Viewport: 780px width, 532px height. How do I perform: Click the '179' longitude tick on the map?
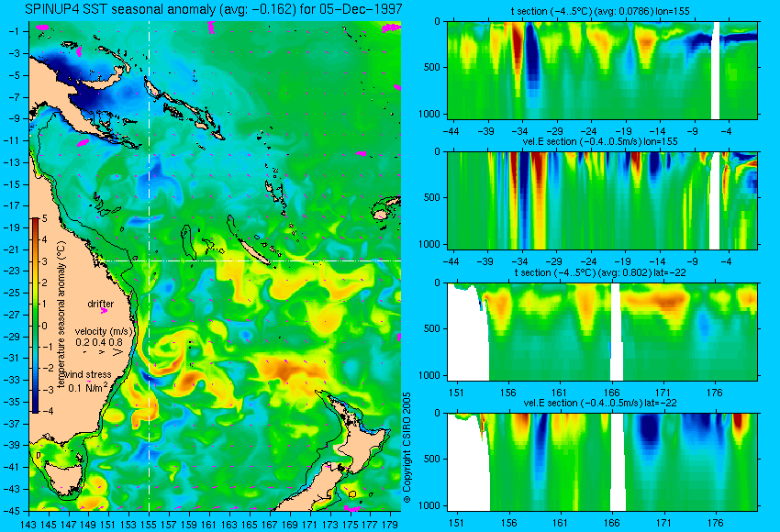390,524
